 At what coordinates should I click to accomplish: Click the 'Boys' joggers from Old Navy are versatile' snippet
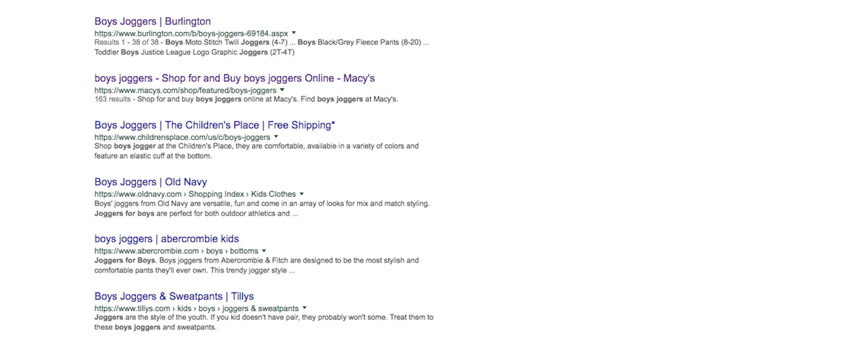[262, 203]
